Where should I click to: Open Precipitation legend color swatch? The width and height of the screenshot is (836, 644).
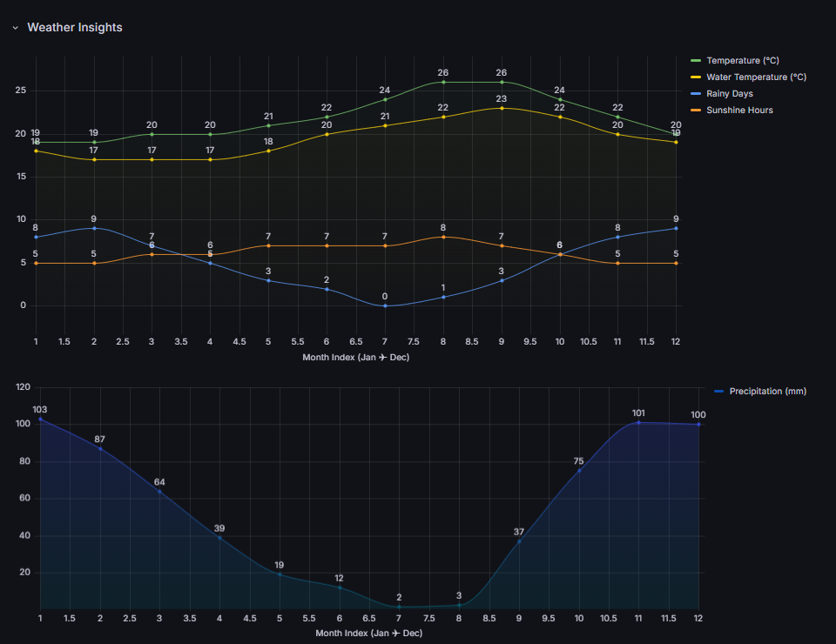[718, 392]
